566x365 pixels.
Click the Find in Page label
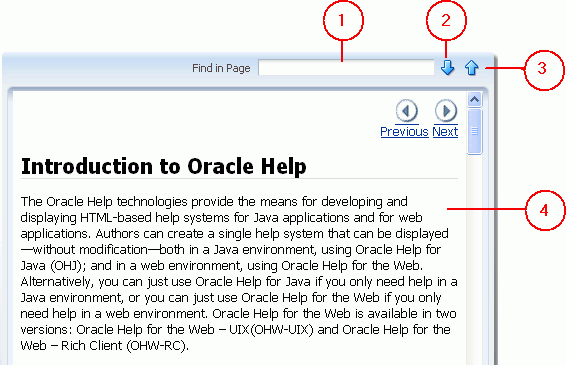click(221, 68)
